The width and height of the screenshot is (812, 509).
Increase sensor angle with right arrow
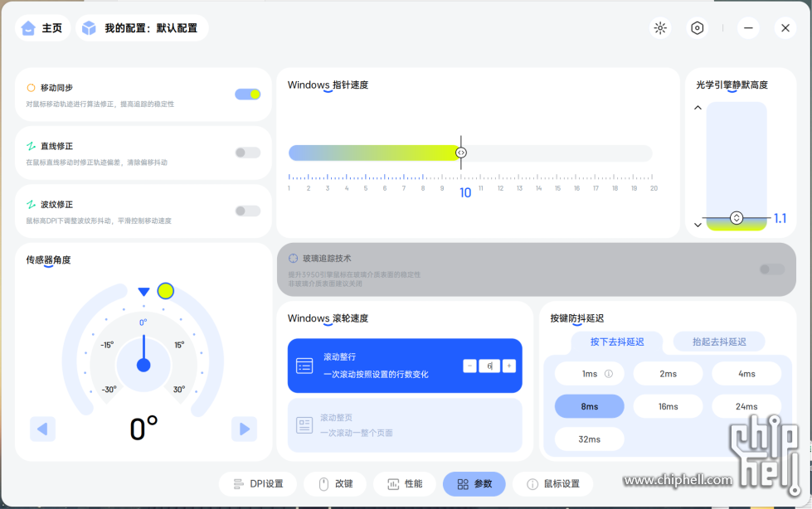245,429
